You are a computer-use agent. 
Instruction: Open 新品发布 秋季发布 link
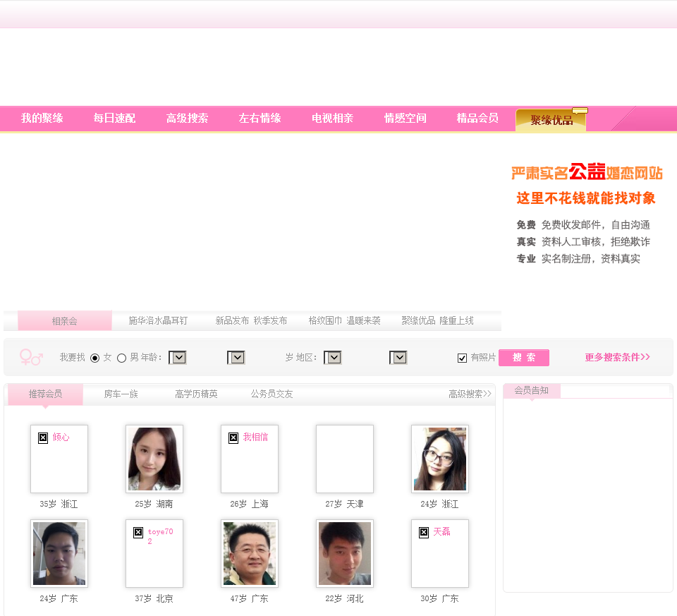pyautogui.click(x=251, y=320)
